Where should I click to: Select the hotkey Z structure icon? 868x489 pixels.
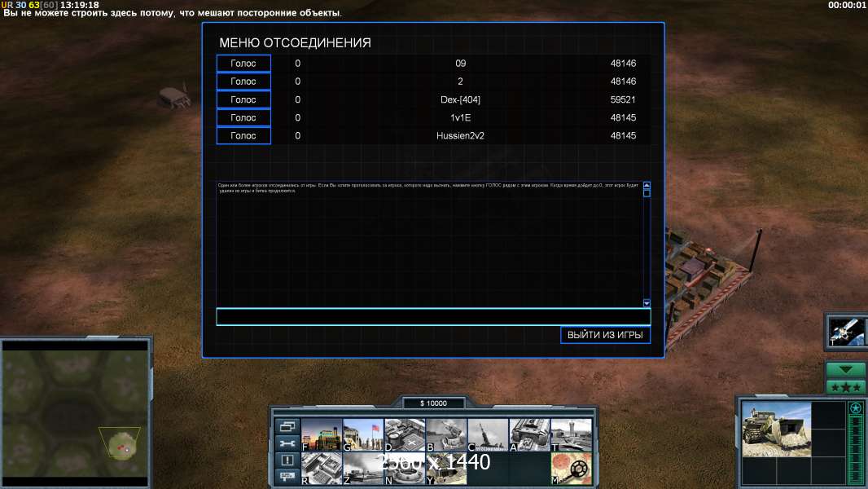pos(363,469)
